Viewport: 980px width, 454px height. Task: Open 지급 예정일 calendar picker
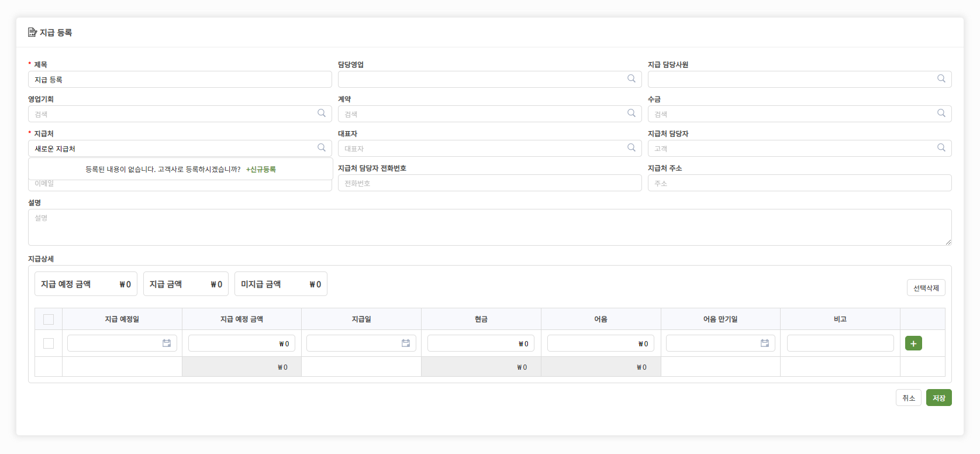[167, 343]
